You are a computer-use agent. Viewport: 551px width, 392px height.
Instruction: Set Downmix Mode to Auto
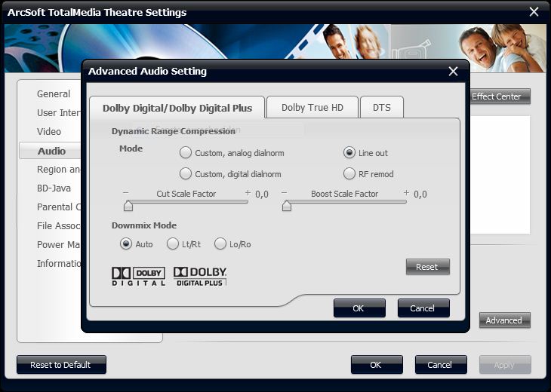click(126, 244)
